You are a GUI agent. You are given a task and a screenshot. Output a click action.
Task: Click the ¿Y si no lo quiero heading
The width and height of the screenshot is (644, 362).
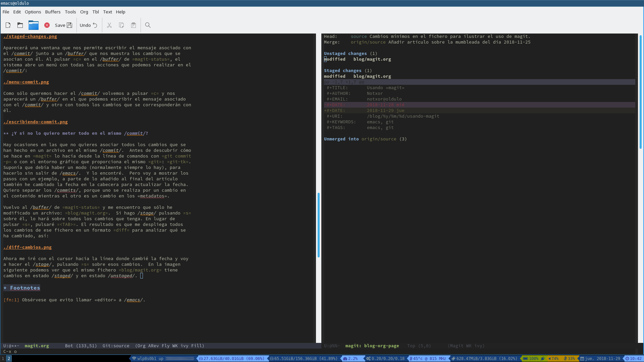[76, 133]
